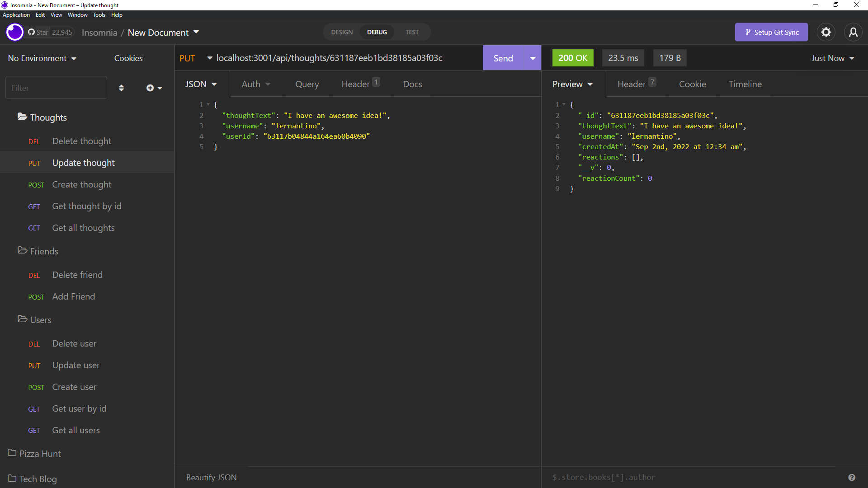Open application settings via gear icon

[826, 32]
